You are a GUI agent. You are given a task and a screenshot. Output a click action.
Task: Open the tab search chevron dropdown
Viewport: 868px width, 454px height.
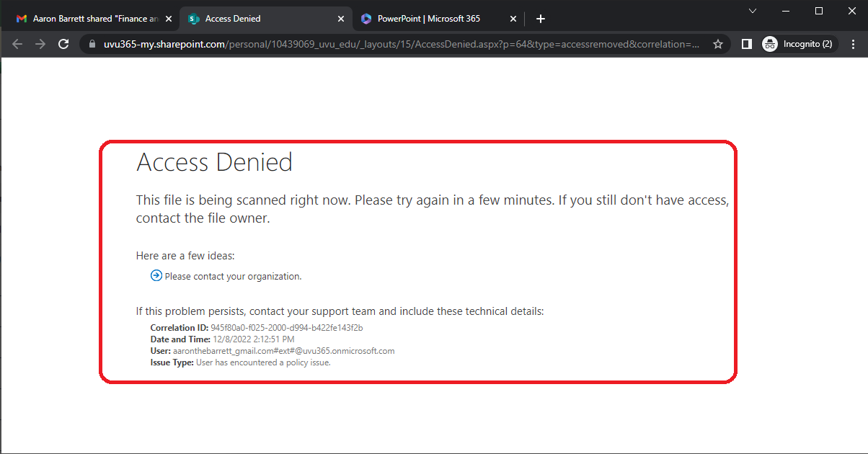coord(752,11)
